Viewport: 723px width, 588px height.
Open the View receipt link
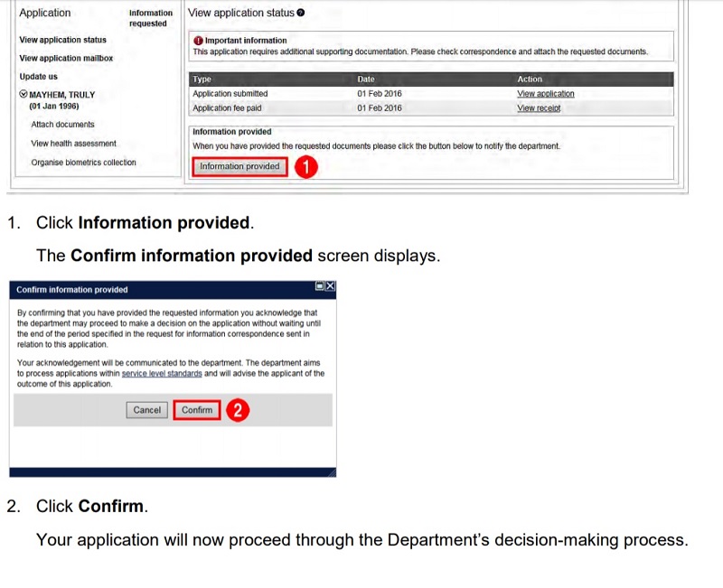pos(539,108)
